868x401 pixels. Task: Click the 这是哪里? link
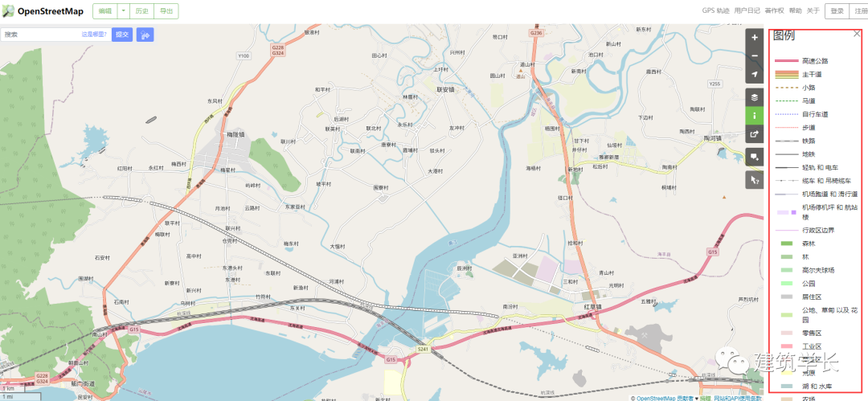94,35
